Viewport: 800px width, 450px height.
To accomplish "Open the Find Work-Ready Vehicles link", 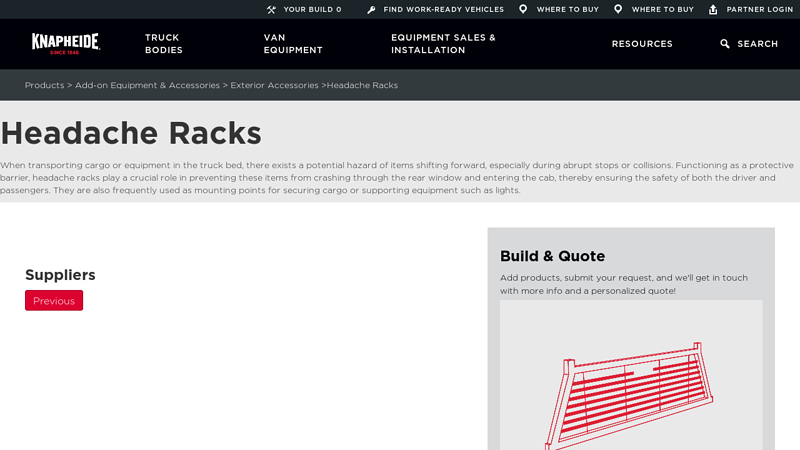I will click(443, 9).
